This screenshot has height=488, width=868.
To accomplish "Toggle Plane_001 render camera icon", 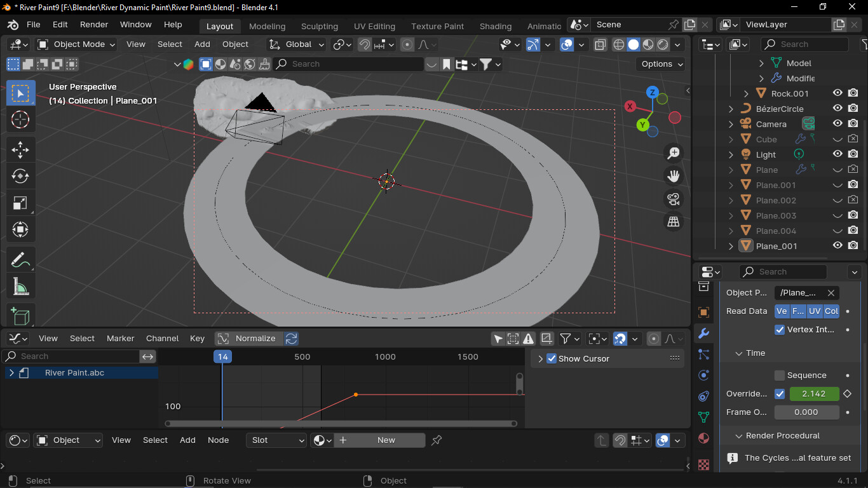I will (853, 246).
